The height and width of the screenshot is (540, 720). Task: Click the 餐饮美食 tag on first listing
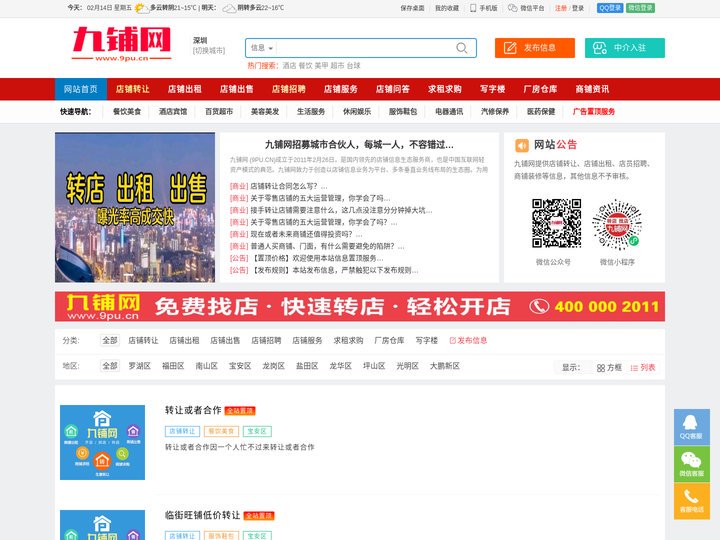point(221,431)
